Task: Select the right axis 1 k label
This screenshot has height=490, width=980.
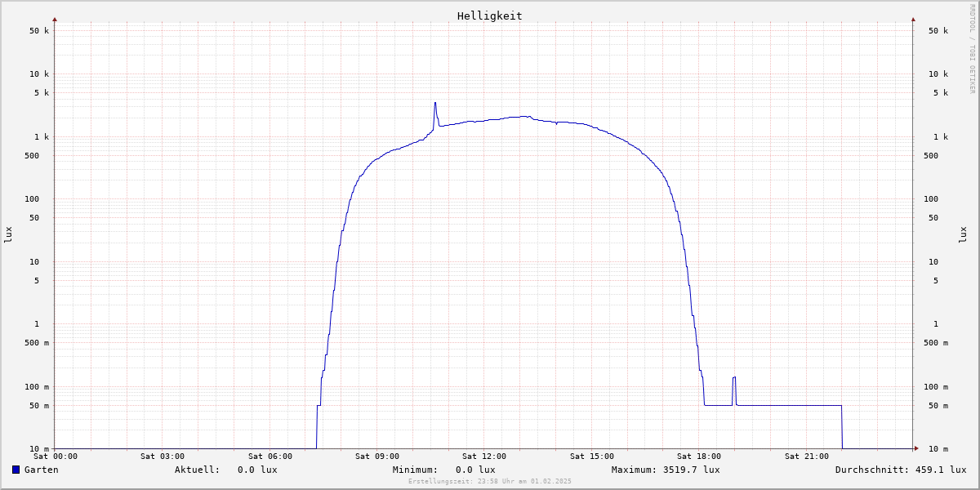Action: click(x=941, y=137)
